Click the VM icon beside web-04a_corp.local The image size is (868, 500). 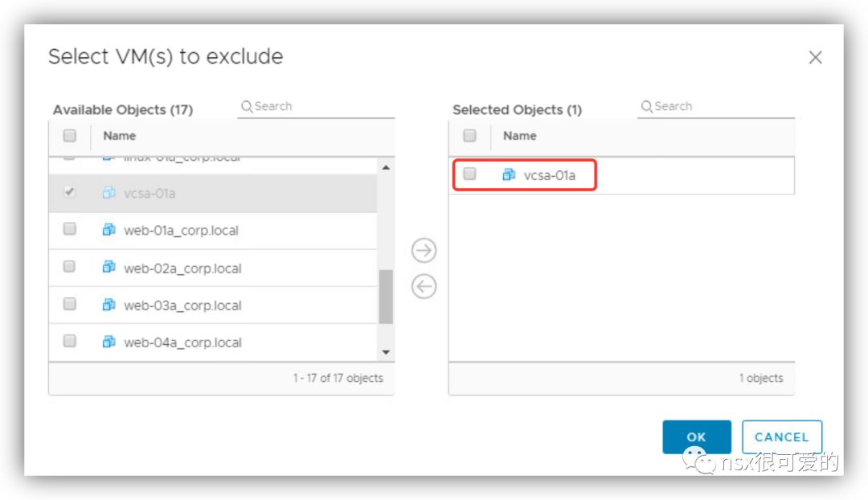109,342
